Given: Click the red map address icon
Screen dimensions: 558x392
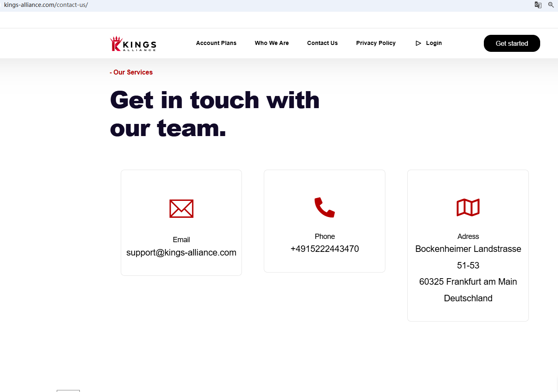Looking at the screenshot, I should pyautogui.click(x=468, y=207).
